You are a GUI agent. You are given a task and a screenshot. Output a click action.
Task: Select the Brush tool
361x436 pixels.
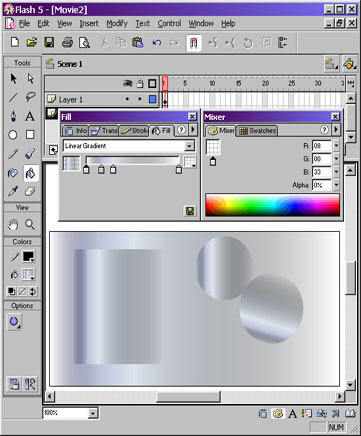[x=30, y=154]
